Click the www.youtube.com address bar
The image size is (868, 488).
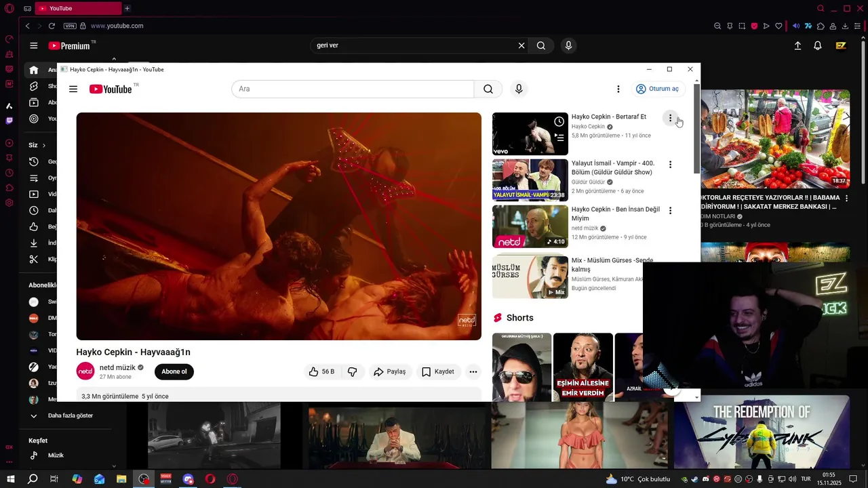[x=117, y=26]
